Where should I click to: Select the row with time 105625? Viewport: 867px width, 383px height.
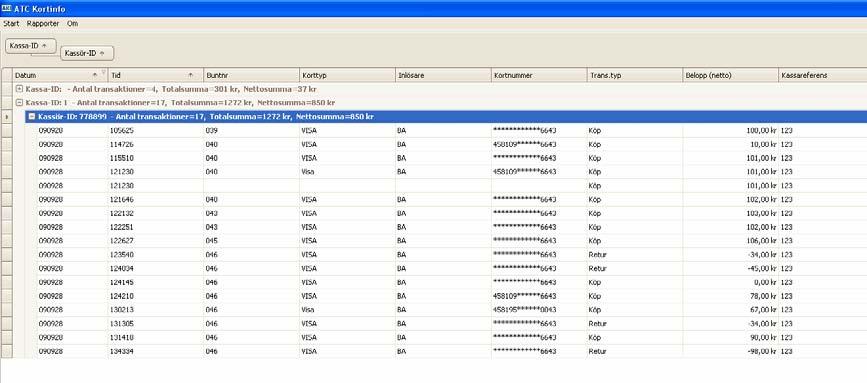coord(452,130)
